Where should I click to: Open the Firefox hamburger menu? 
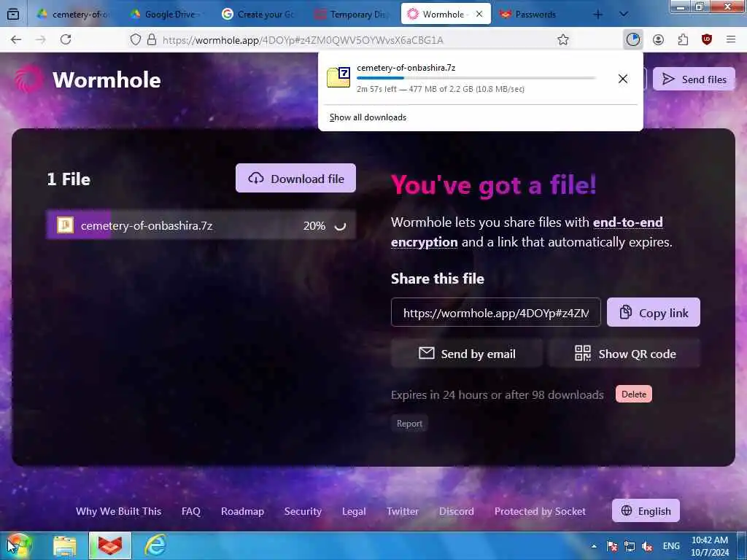(x=731, y=39)
